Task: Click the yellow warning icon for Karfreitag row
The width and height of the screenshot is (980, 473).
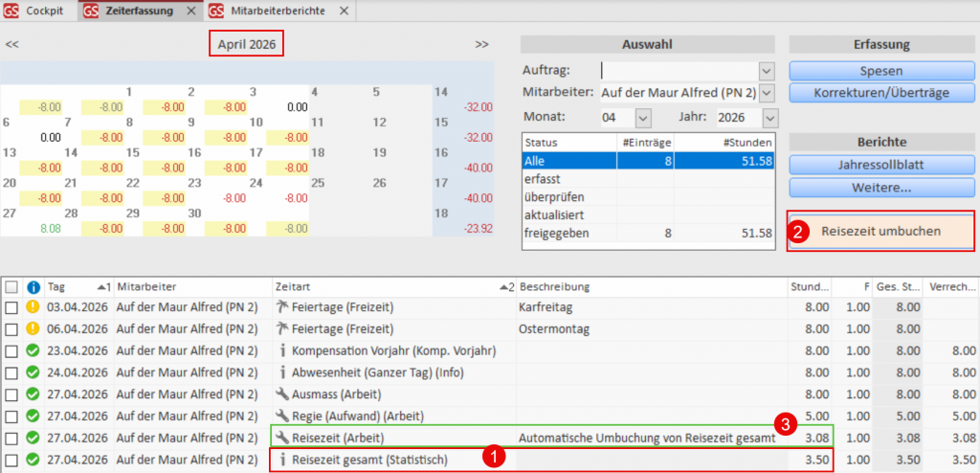Action: (33, 307)
